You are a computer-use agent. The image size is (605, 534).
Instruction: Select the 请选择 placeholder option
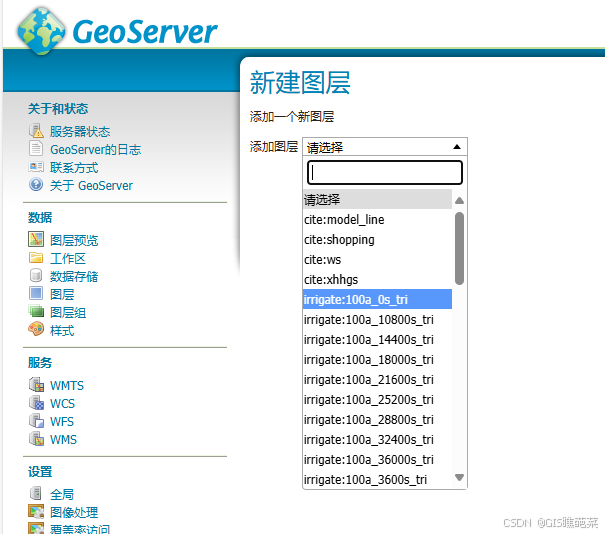click(377, 199)
